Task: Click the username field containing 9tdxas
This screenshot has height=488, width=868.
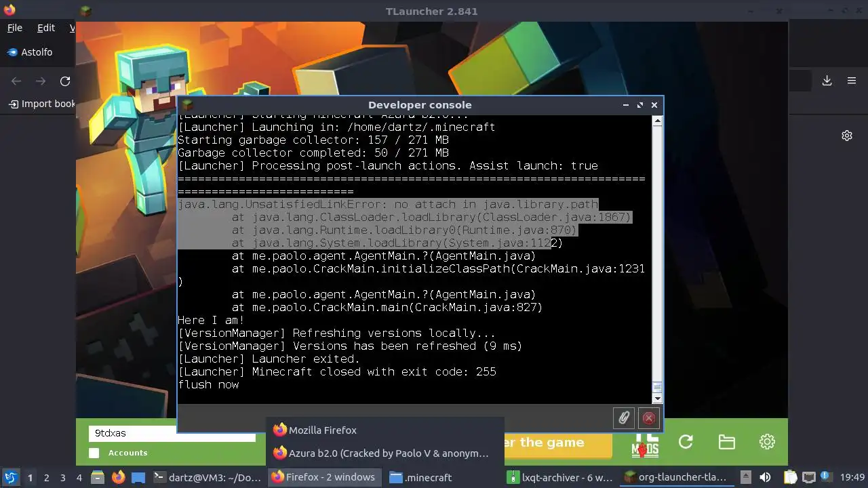Action: [x=172, y=433]
